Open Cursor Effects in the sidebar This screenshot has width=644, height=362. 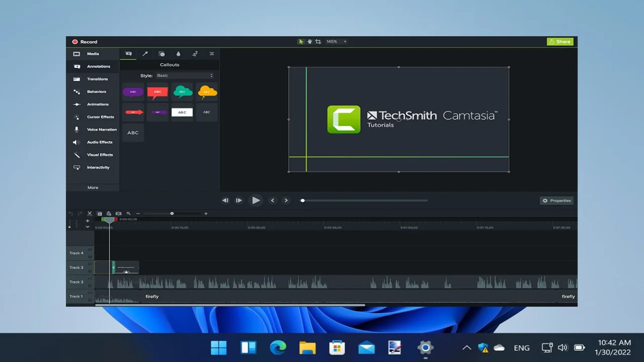[x=93, y=117]
